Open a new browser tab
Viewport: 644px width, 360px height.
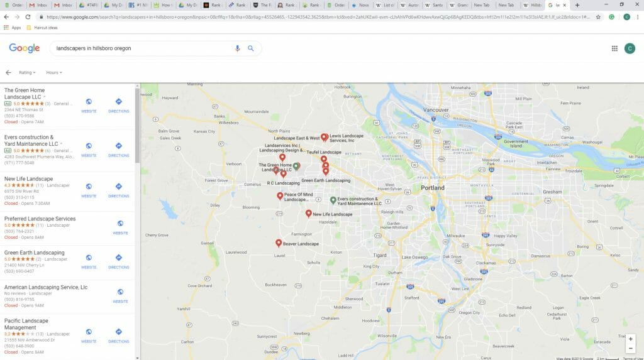pos(577,5)
